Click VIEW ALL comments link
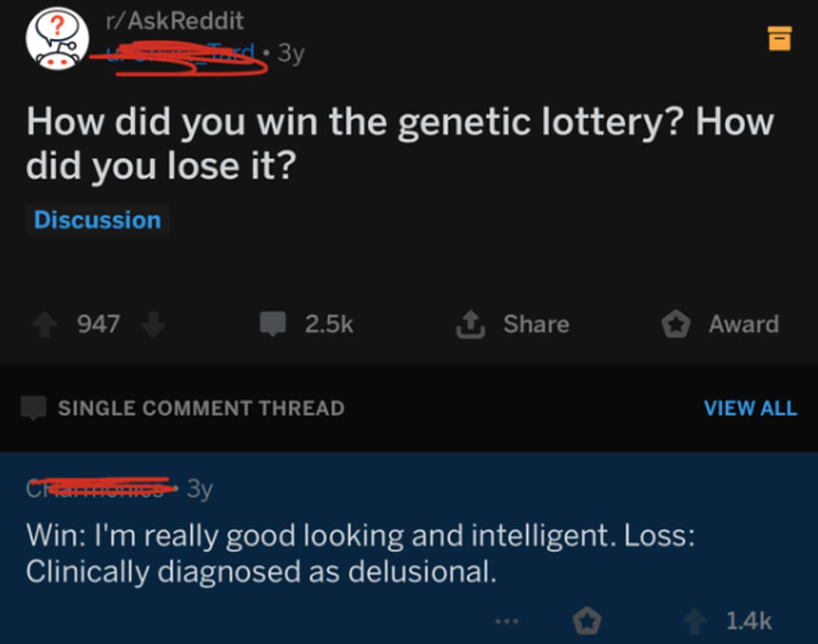818x644 pixels. click(750, 408)
